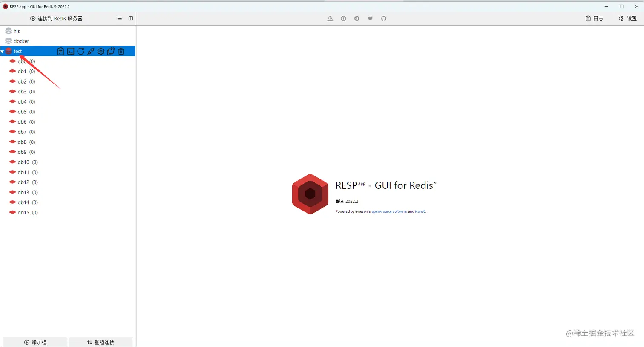The height and width of the screenshot is (347, 644).
Task: Open database db1 (0)
Action: pos(26,72)
